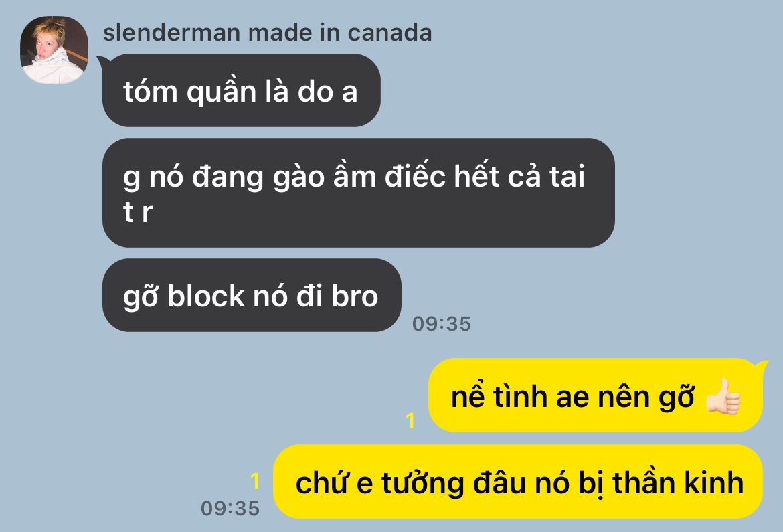Tap the name slenderman made in canada

coord(267,33)
